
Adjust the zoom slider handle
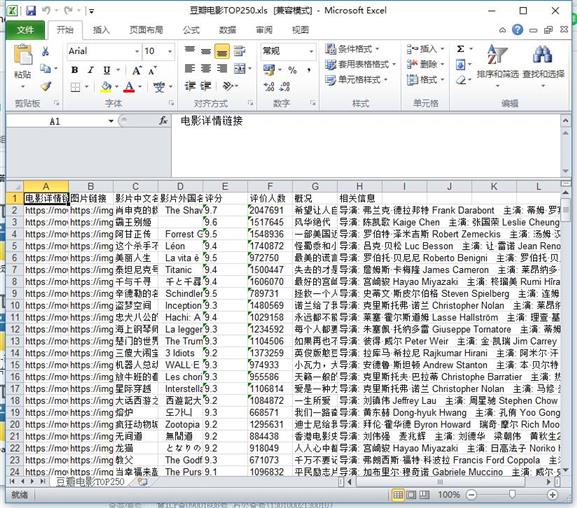click(511, 495)
